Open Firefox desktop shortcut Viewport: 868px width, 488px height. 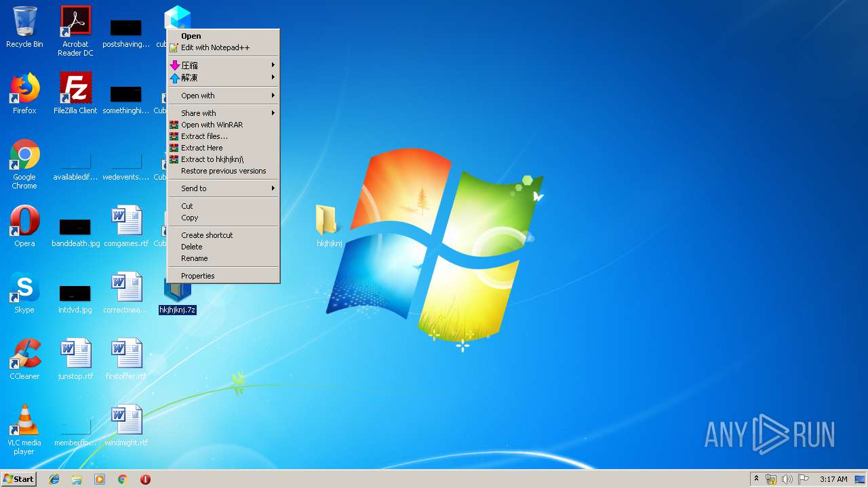click(24, 94)
